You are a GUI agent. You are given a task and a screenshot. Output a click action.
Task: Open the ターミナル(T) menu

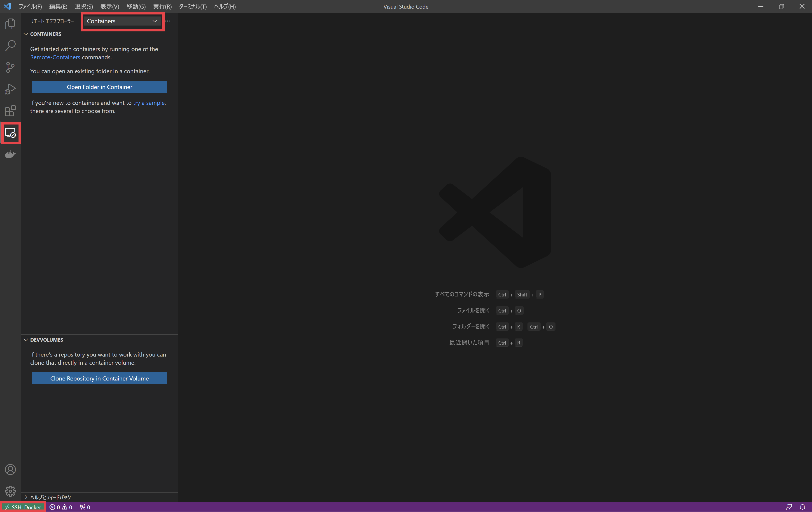pyautogui.click(x=192, y=6)
